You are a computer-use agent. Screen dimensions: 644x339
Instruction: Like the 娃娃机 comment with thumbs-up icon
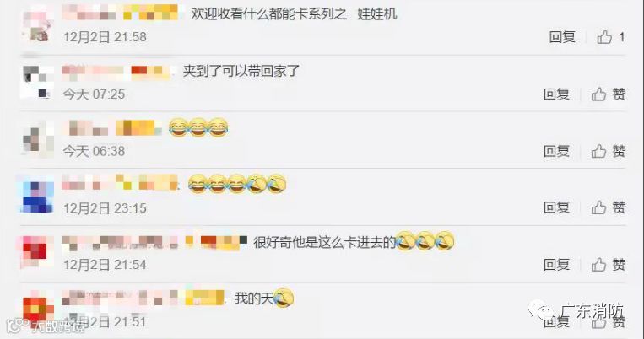coord(604,37)
